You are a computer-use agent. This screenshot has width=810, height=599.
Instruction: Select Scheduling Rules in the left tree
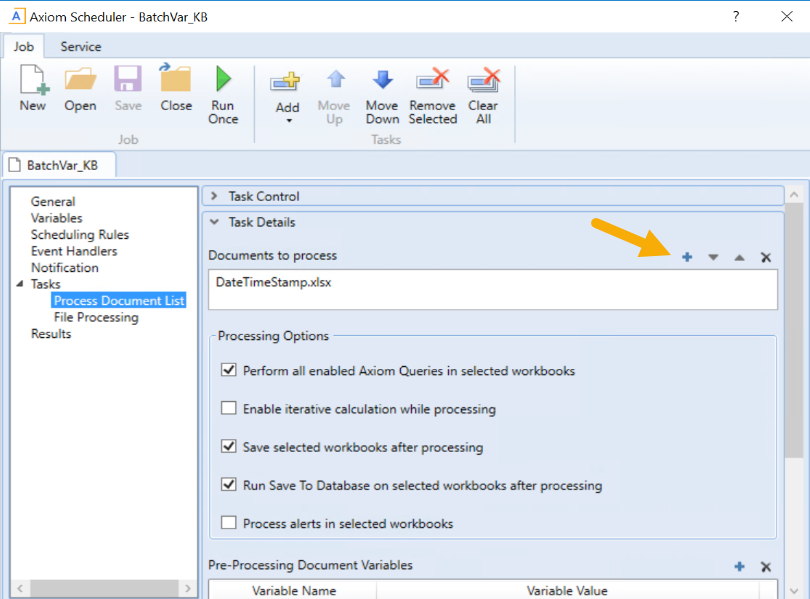coord(80,235)
